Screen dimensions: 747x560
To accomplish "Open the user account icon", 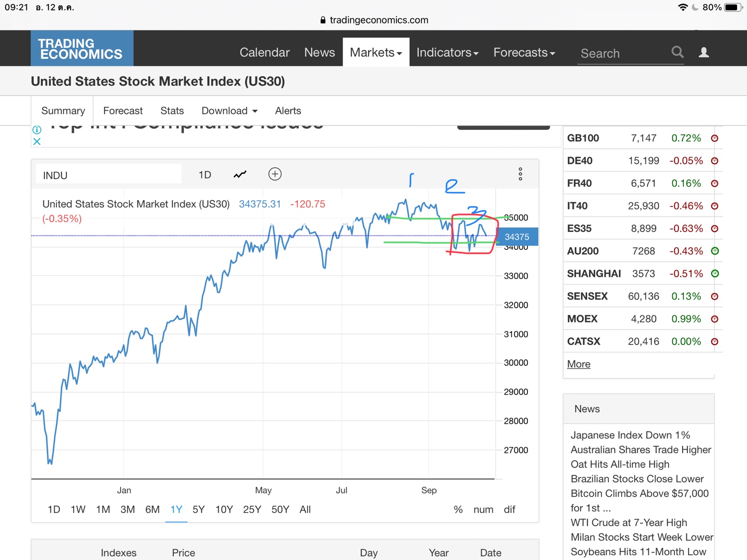I will click(x=704, y=52).
